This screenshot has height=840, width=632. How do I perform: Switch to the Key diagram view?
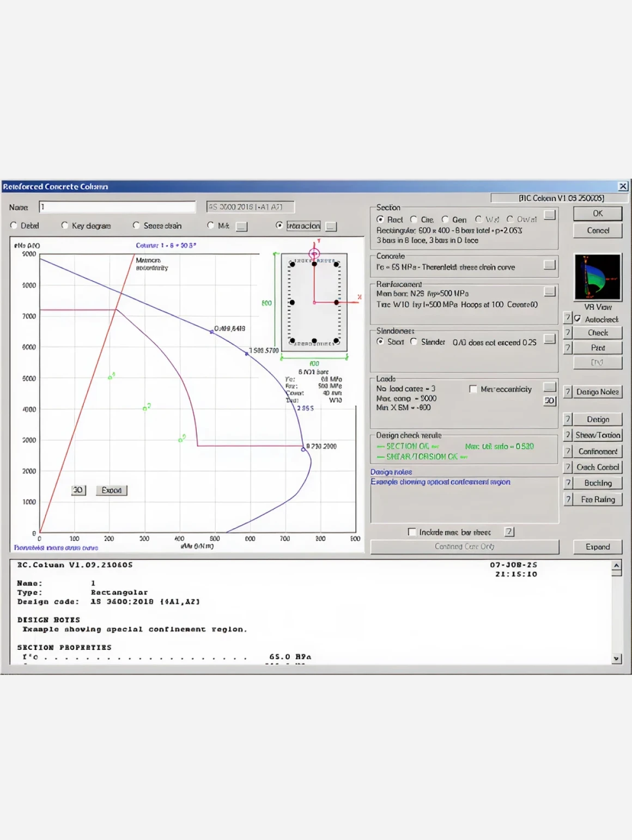pyautogui.click(x=65, y=226)
